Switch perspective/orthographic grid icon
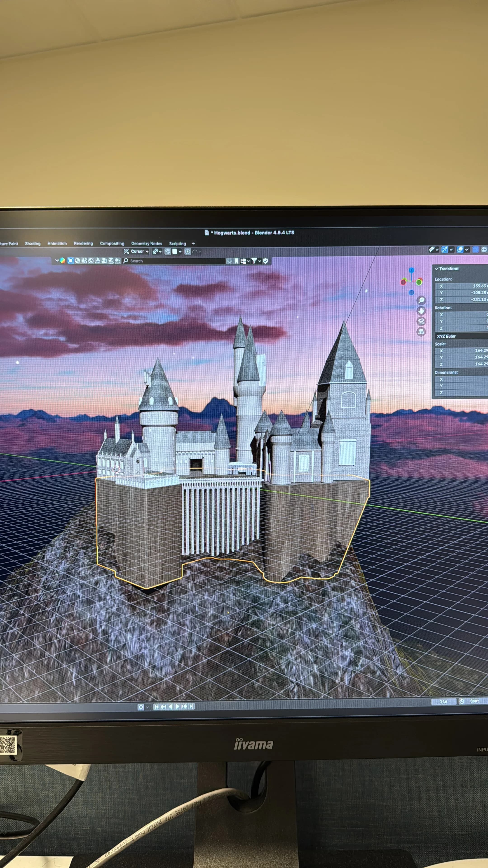488x868 pixels. pos(421,332)
